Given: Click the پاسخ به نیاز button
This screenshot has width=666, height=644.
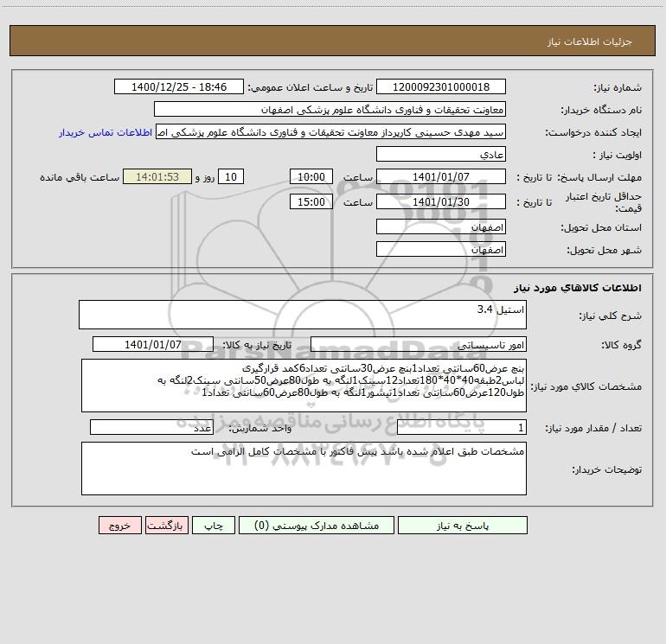Looking at the screenshot, I should point(462,526).
